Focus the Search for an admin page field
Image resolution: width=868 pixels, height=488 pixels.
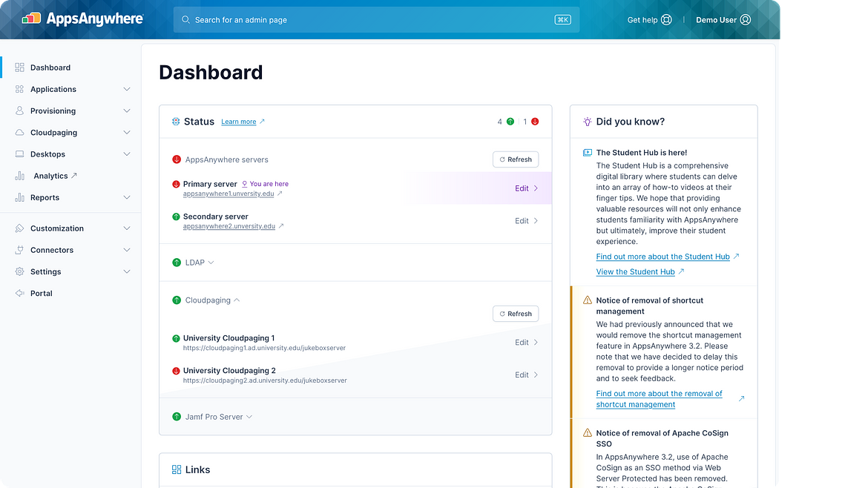click(376, 19)
